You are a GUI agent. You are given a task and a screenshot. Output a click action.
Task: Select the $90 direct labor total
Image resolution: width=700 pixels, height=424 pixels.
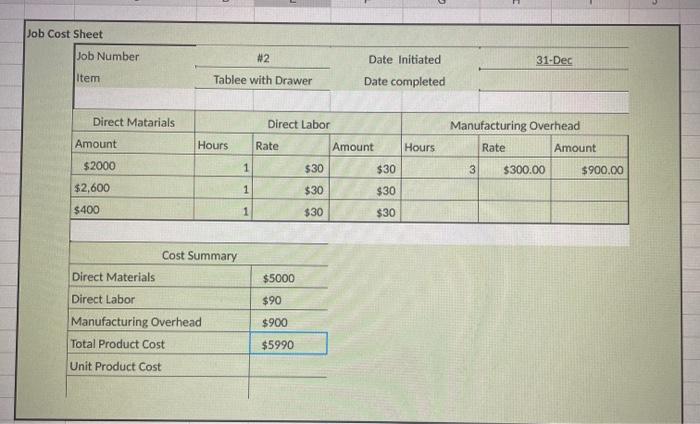(x=288, y=300)
